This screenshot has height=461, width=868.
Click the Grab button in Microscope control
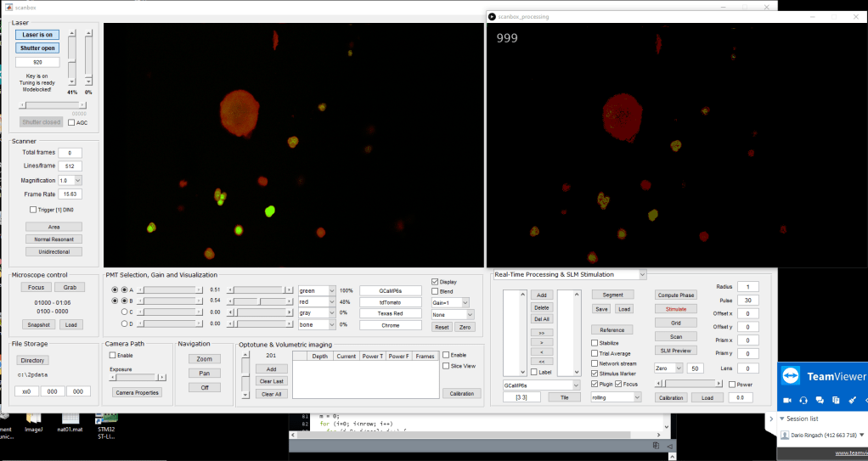[69, 287]
